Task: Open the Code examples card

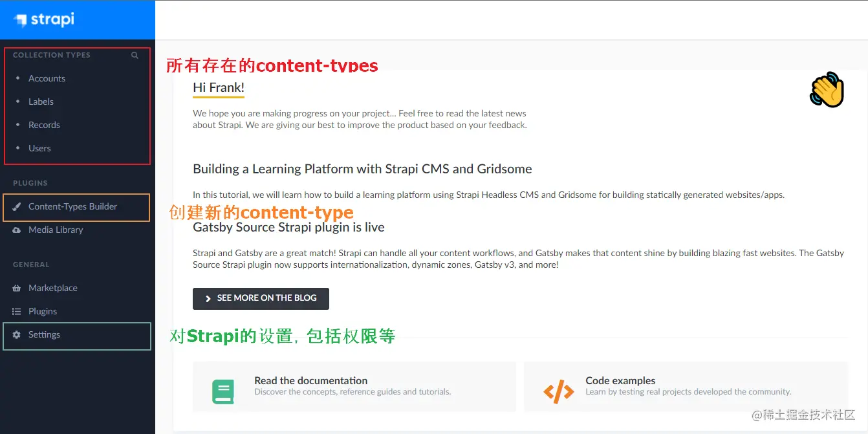Action: (686, 386)
